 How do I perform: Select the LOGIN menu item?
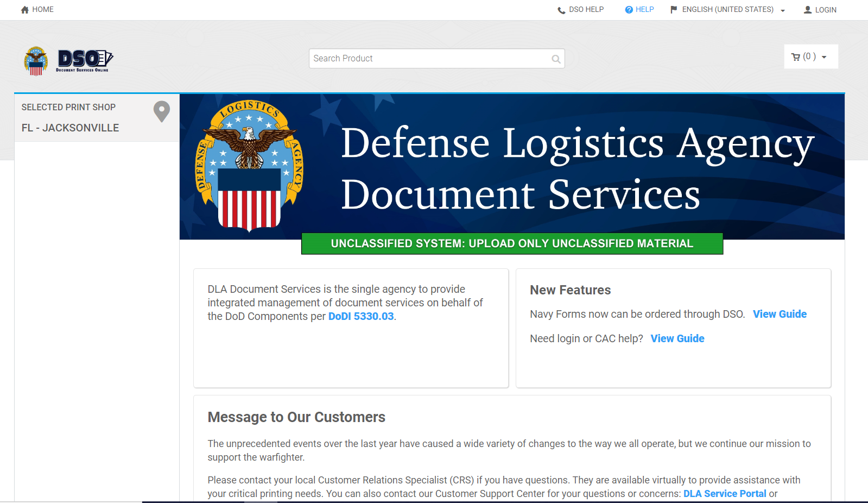(x=826, y=10)
